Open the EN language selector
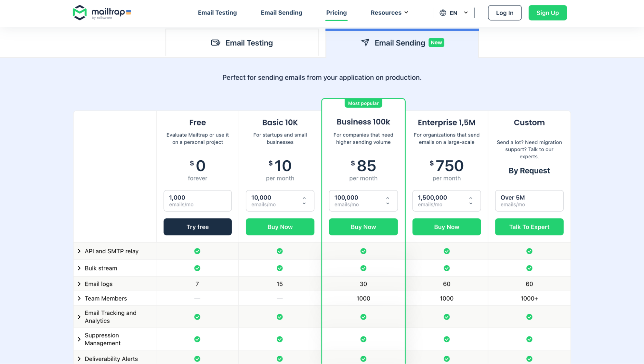The image size is (644, 364). [x=454, y=13]
